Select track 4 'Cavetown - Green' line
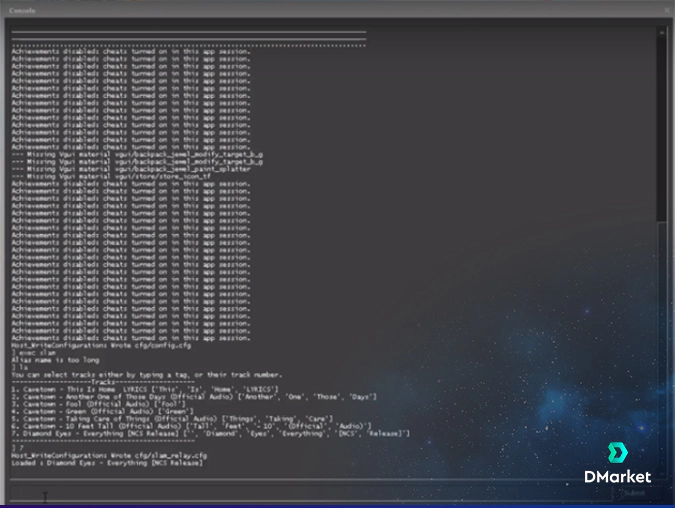The height and width of the screenshot is (508, 675). click(x=102, y=411)
